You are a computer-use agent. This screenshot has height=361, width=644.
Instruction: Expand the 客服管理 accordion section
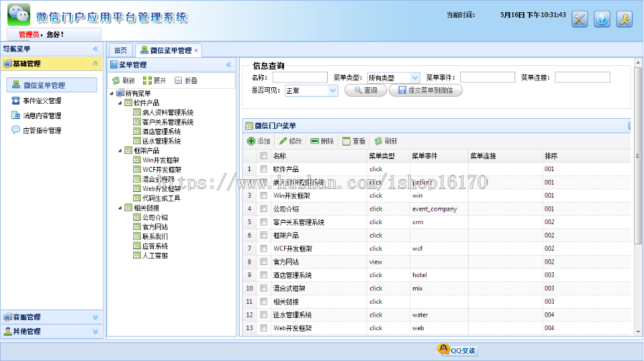[95, 317]
